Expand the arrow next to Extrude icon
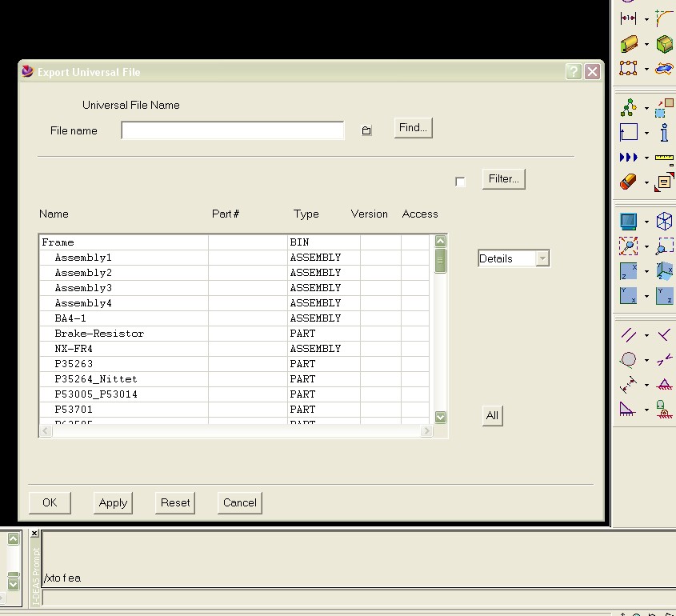This screenshot has height=616, width=676. click(x=646, y=44)
